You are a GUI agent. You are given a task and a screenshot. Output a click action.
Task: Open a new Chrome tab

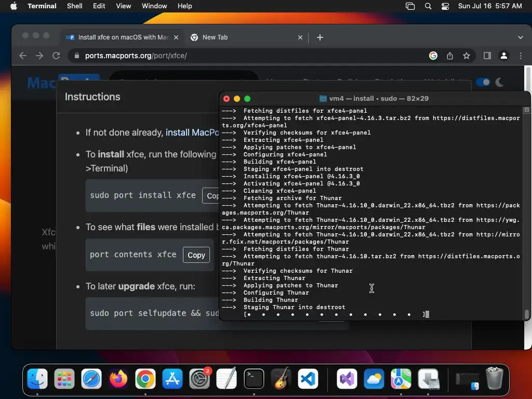pyautogui.click(x=320, y=37)
